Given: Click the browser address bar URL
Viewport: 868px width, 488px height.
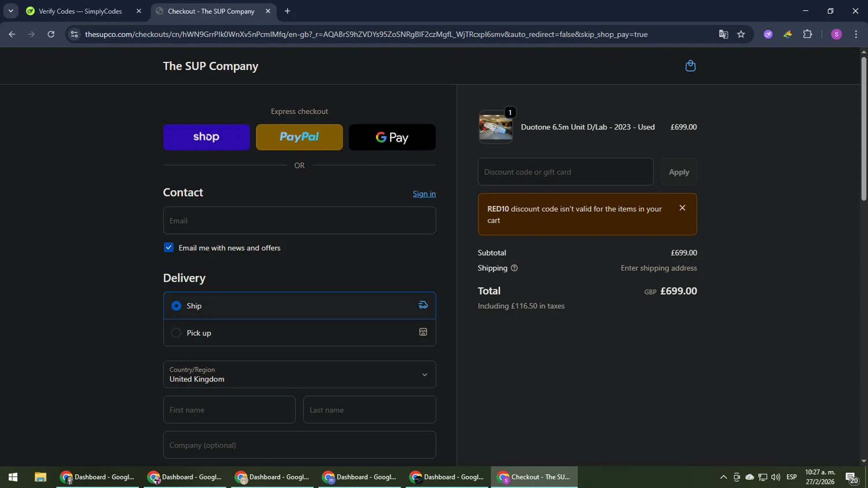Looking at the screenshot, I should pyautogui.click(x=366, y=34).
